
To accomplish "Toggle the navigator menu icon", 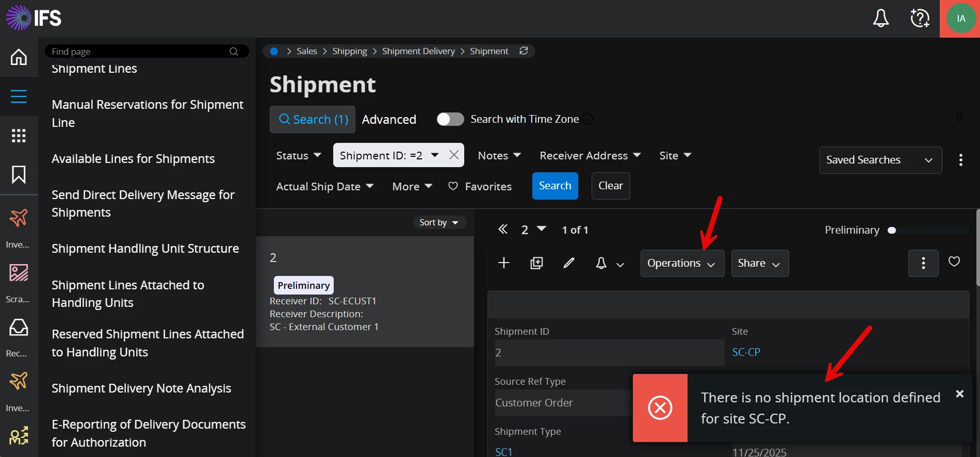I will point(19,96).
